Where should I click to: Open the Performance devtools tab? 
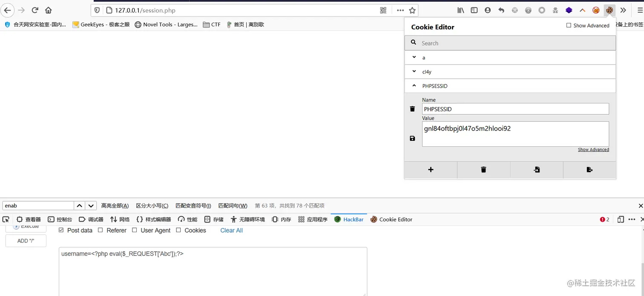[188, 219]
